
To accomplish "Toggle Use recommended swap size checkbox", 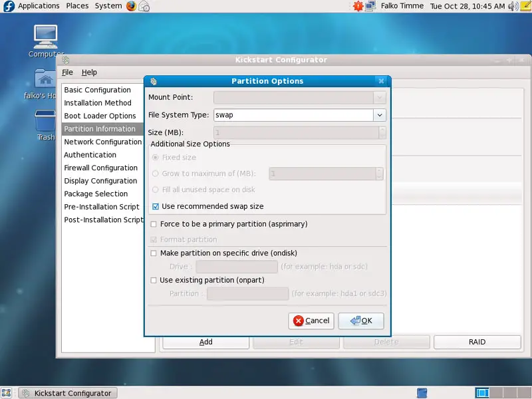I will [x=156, y=206].
